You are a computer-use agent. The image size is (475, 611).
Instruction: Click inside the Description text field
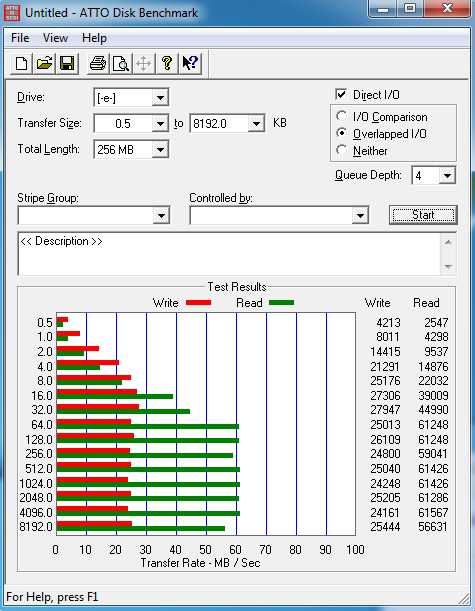[x=230, y=254]
